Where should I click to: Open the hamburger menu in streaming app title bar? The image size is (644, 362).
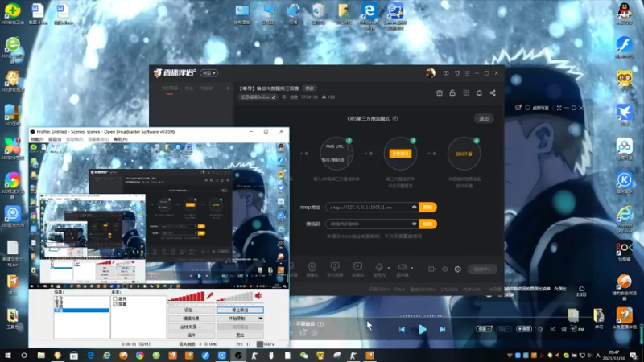click(x=467, y=73)
